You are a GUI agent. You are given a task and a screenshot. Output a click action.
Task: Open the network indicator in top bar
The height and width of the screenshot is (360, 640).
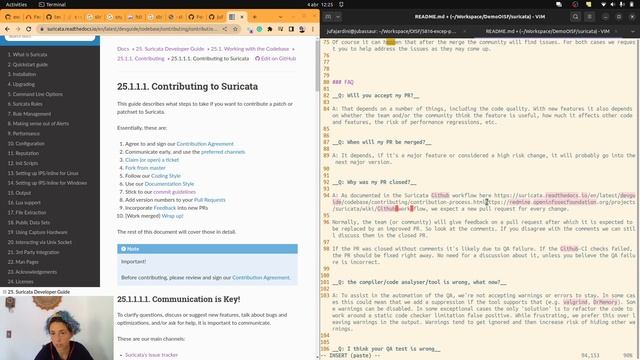(x=603, y=4)
